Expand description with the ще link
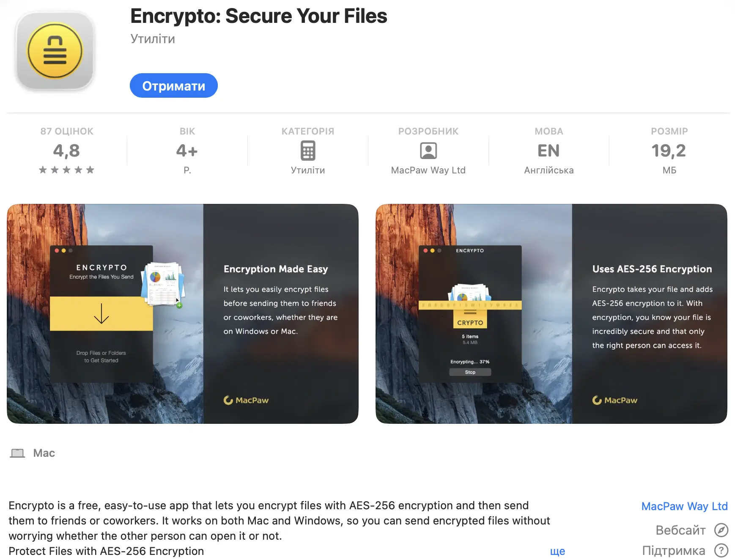This screenshot has height=560, width=735. pos(557,551)
